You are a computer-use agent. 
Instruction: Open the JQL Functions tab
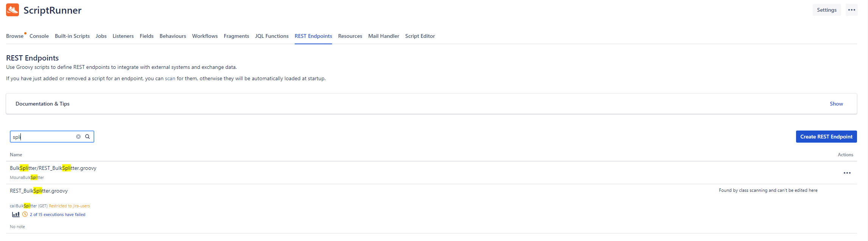point(272,36)
